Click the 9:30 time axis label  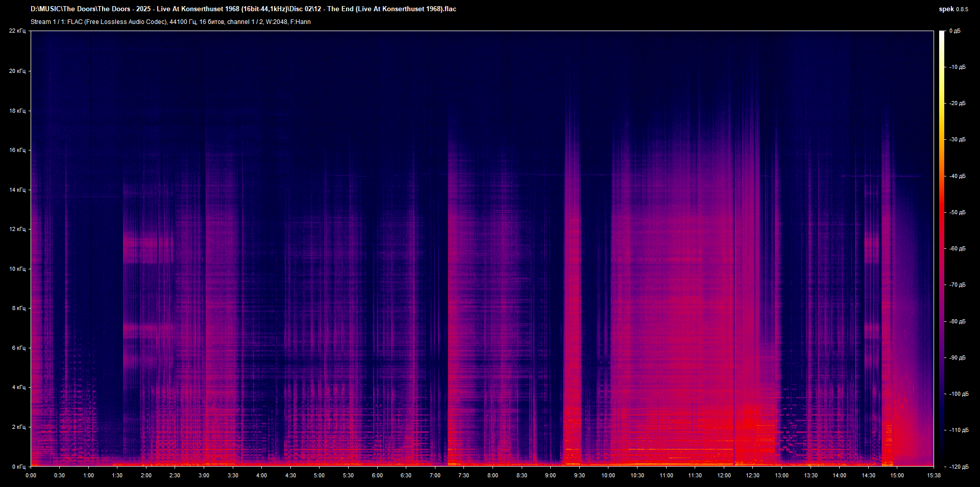579,475
